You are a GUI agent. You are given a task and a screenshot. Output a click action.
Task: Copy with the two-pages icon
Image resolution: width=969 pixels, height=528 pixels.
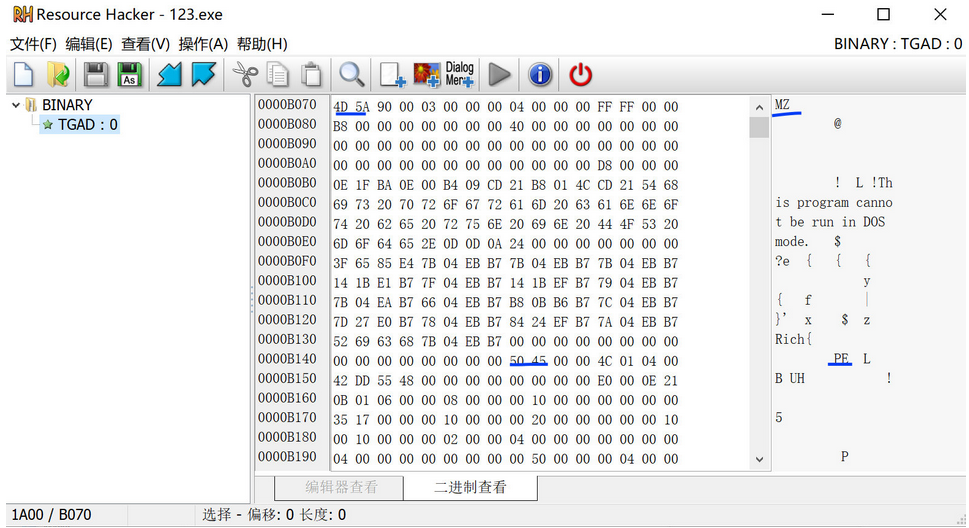click(278, 75)
